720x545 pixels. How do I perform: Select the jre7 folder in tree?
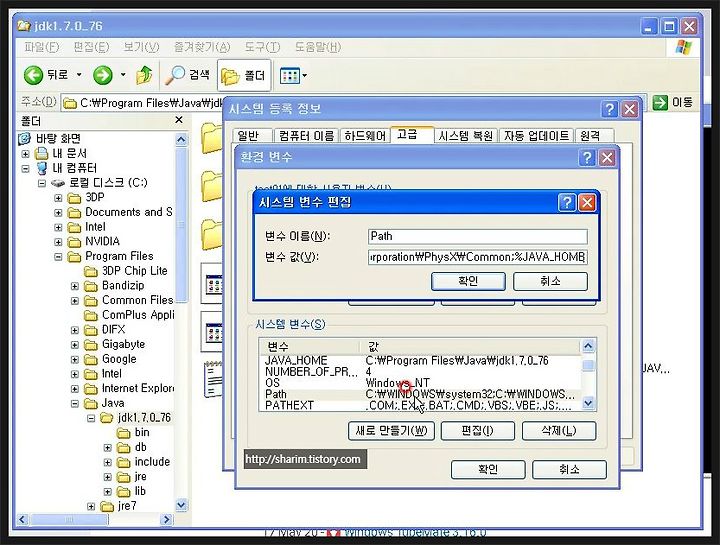point(118,506)
